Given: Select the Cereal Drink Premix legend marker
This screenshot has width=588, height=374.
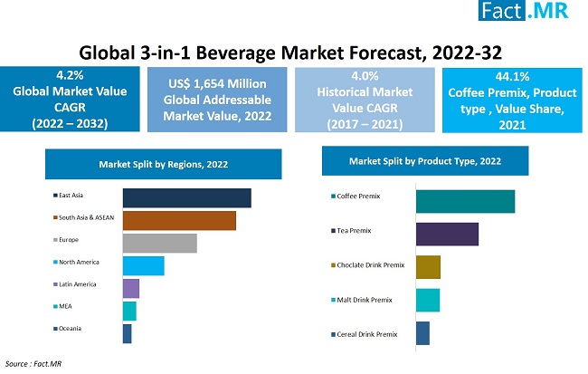Looking at the screenshot, I should pos(333,334).
